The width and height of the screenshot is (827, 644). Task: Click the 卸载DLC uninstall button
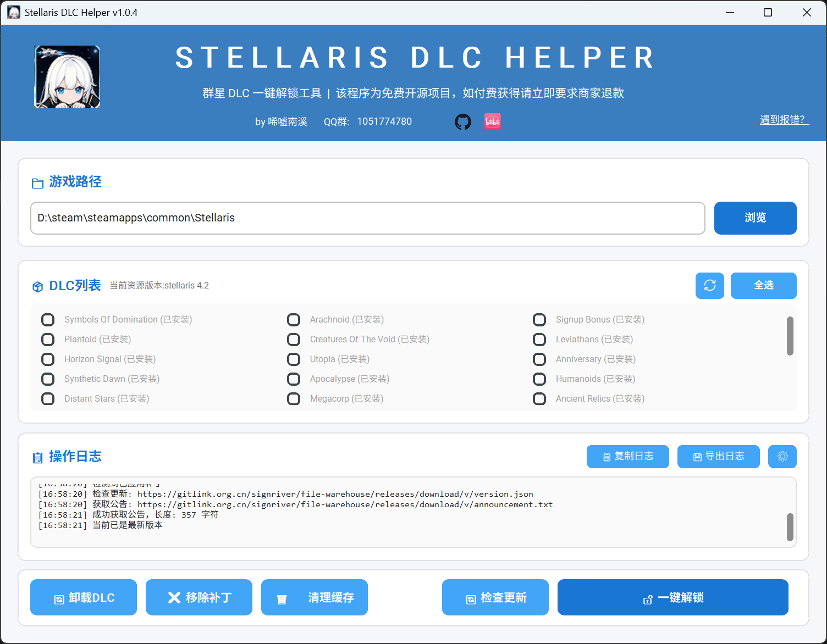[84, 597]
